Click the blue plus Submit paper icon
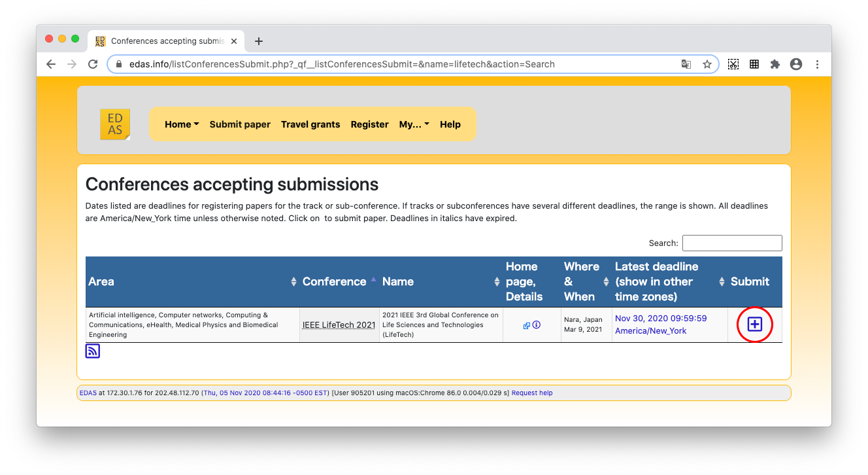The image size is (868, 475). (x=754, y=324)
